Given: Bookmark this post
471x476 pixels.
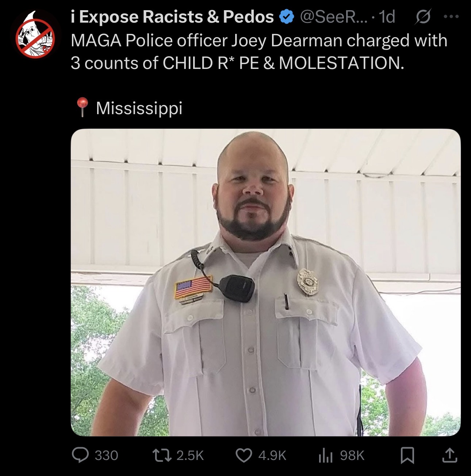Looking at the screenshot, I should pyautogui.click(x=407, y=456).
